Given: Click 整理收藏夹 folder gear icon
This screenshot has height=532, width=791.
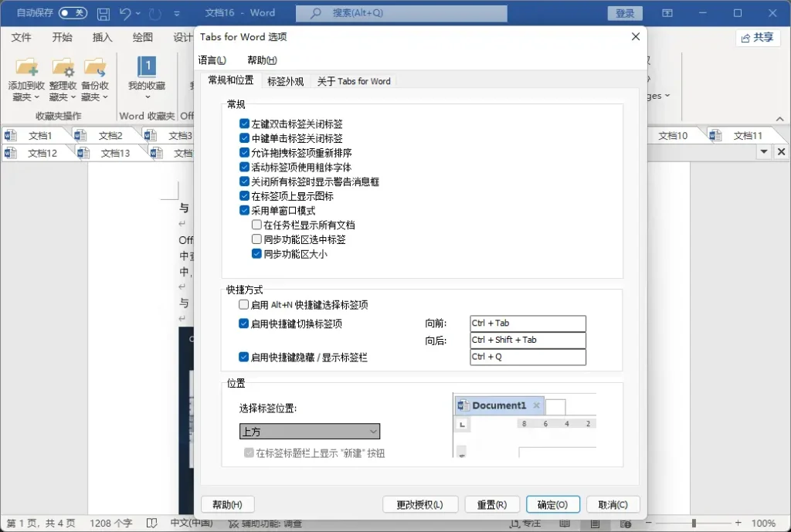Looking at the screenshot, I should 63,67.
